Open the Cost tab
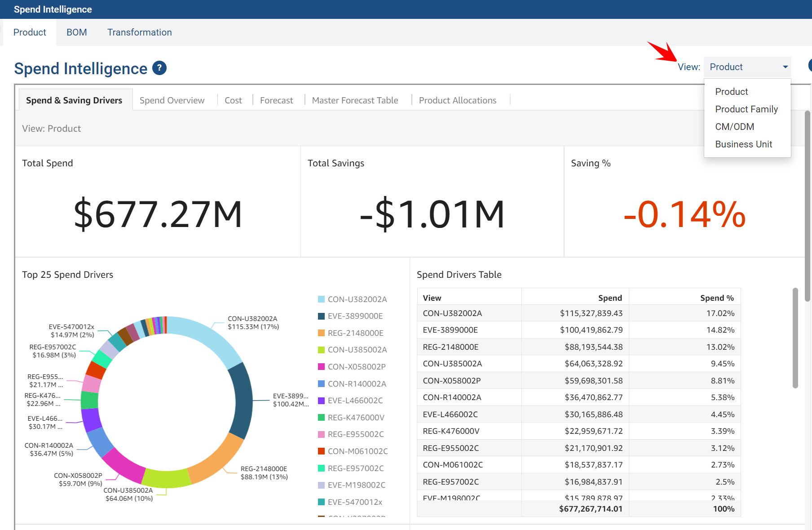The height and width of the screenshot is (530, 812). [233, 100]
